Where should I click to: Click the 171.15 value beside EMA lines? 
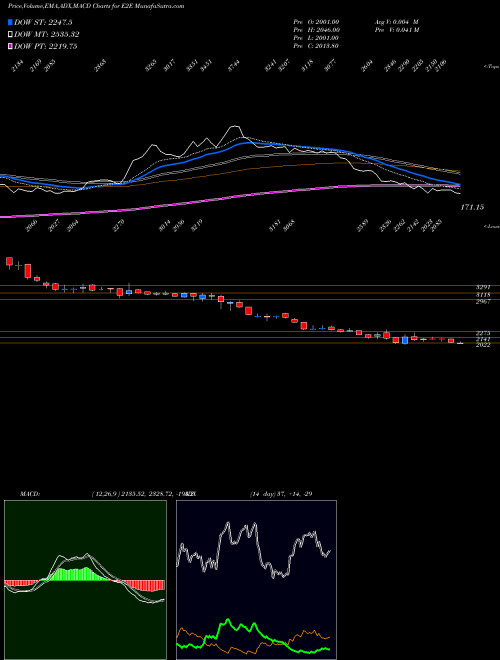[472, 207]
